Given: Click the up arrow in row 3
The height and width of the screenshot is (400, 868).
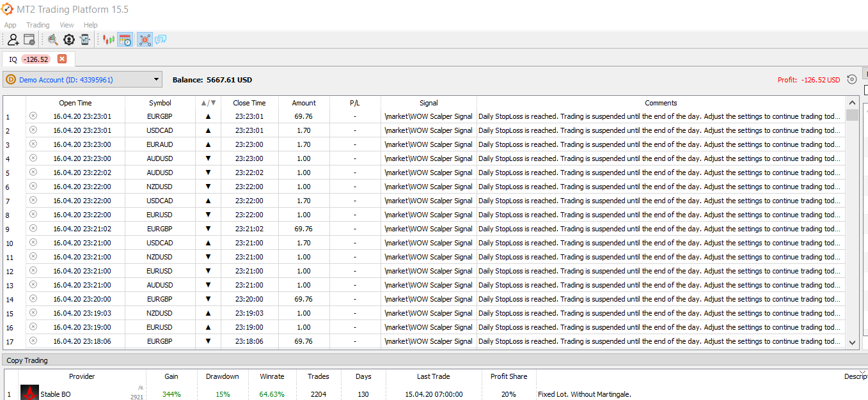Looking at the screenshot, I should [208, 144].
